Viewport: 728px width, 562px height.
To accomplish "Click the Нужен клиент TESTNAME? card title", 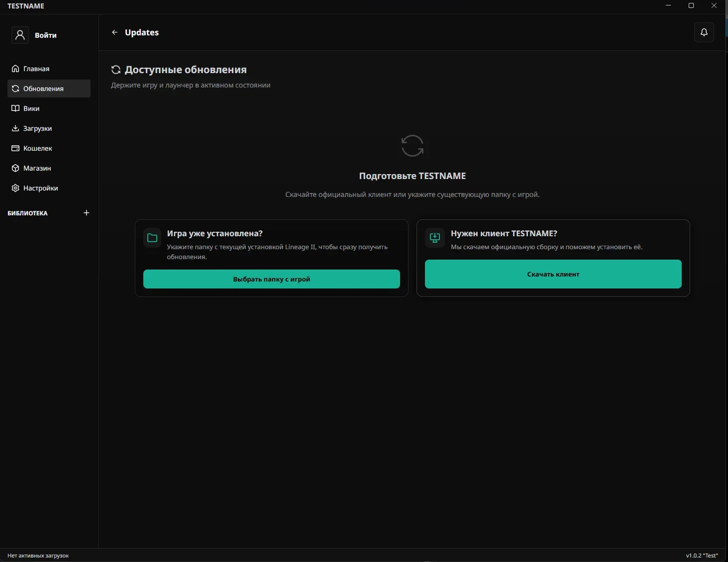I will pos(504,234).
